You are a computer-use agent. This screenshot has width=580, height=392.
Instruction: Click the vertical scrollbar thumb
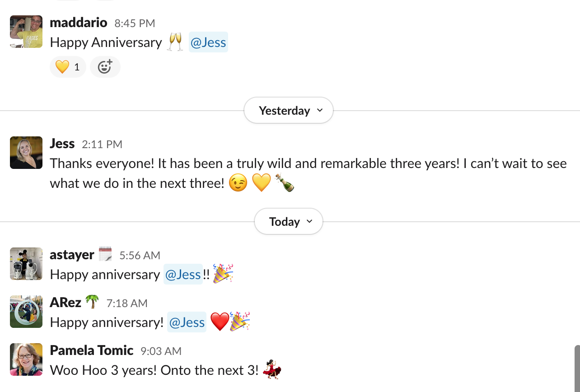pos(577,368)
